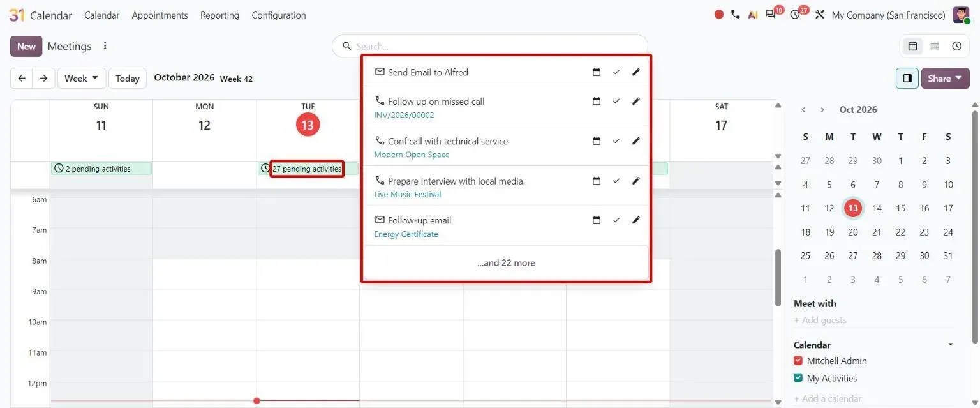Open Sunday's 2 pending activities
The width and height of the screenshot is (980, 408).
tap(101, 169)
